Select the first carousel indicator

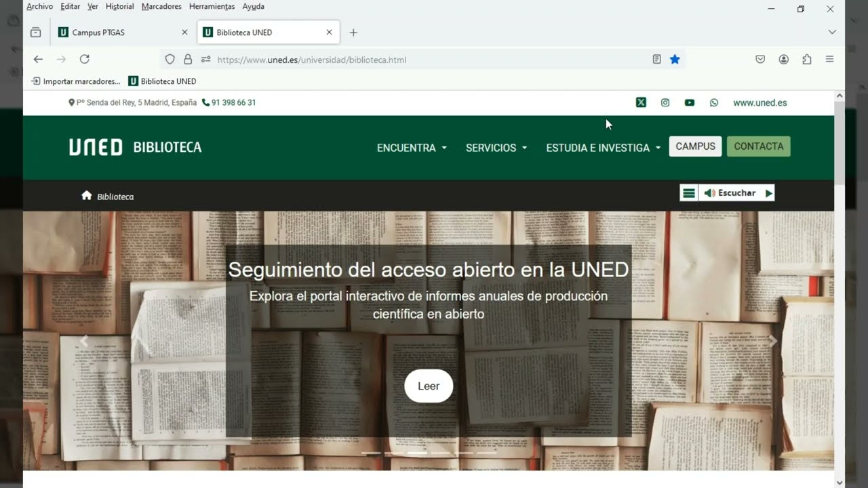click(x=371, y=453)
